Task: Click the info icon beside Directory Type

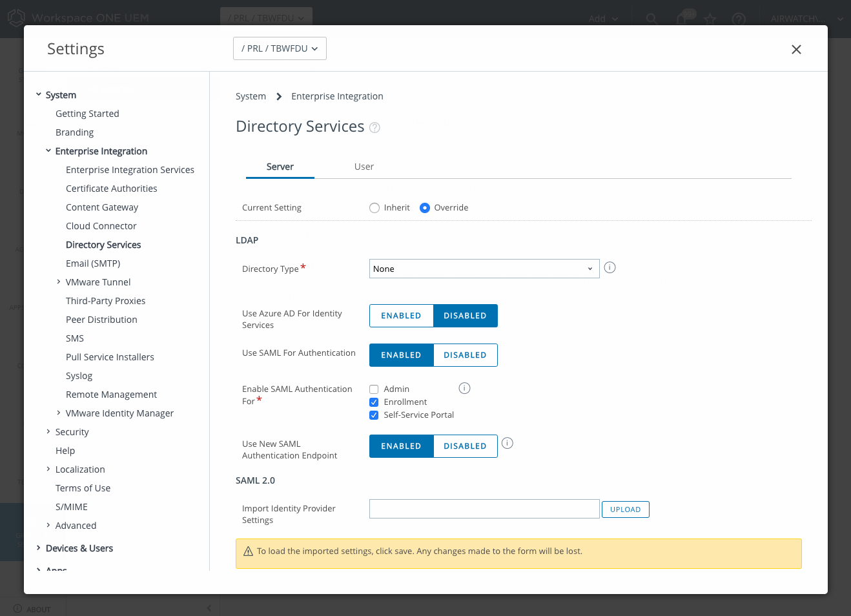Action: pyautogui.click(x=610, y=267)
